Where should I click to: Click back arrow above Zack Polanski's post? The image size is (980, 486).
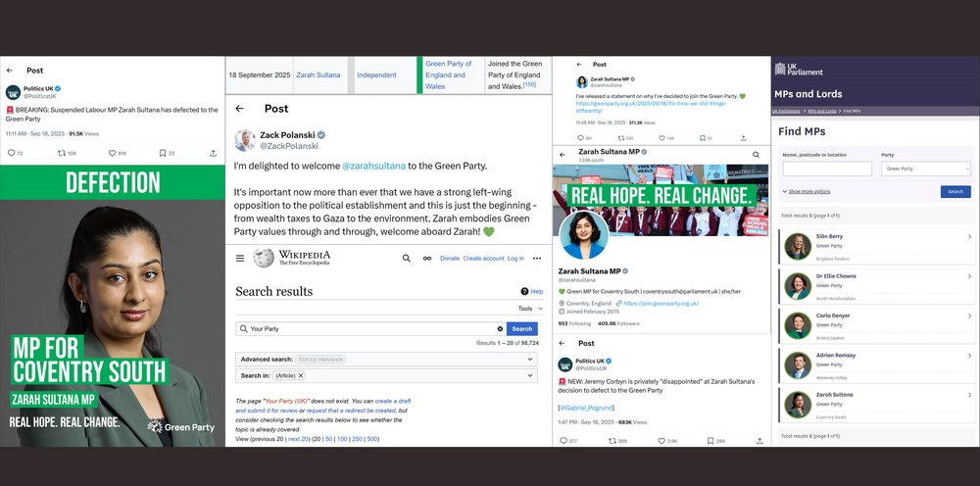click(x=239, y=109)
